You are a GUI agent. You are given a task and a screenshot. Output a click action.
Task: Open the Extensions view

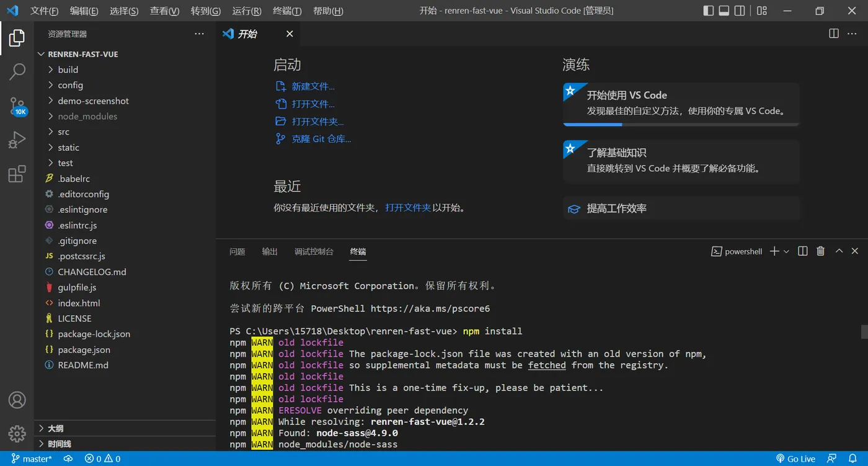(17, 174)
